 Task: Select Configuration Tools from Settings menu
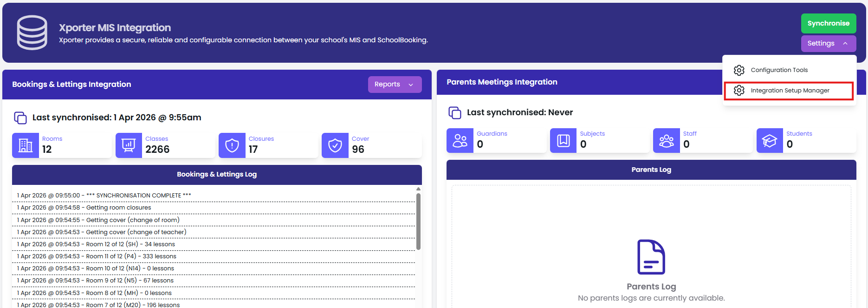tap(789, 70)
